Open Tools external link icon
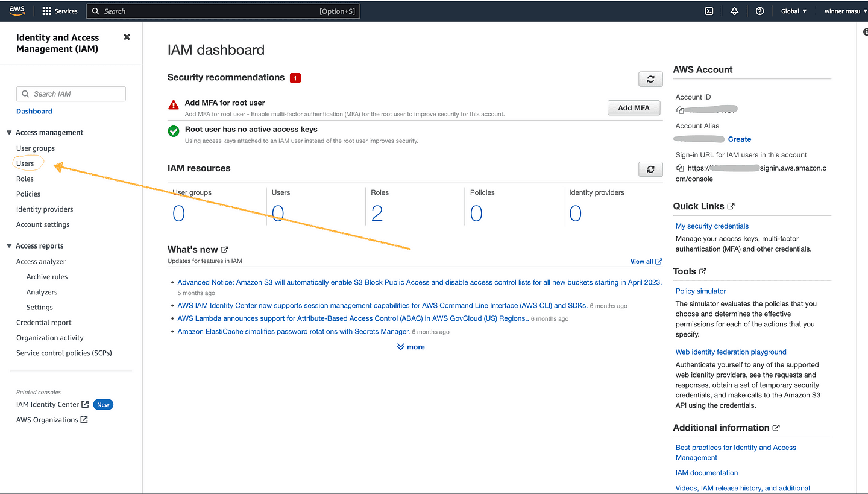The image size is (868, 494). click(703, 271)
